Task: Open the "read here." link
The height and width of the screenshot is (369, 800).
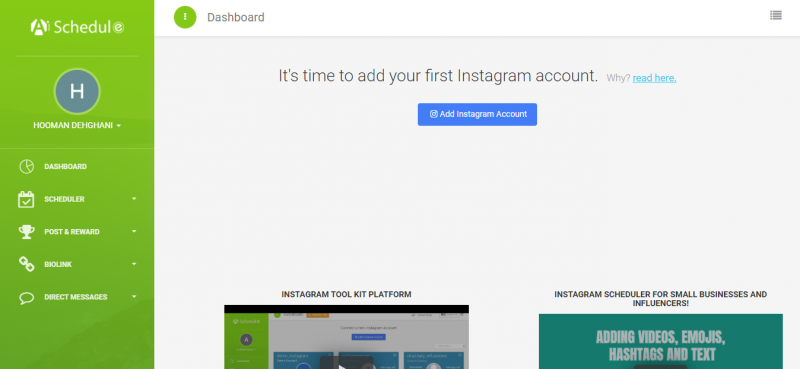Action: (x=654, y=78)
